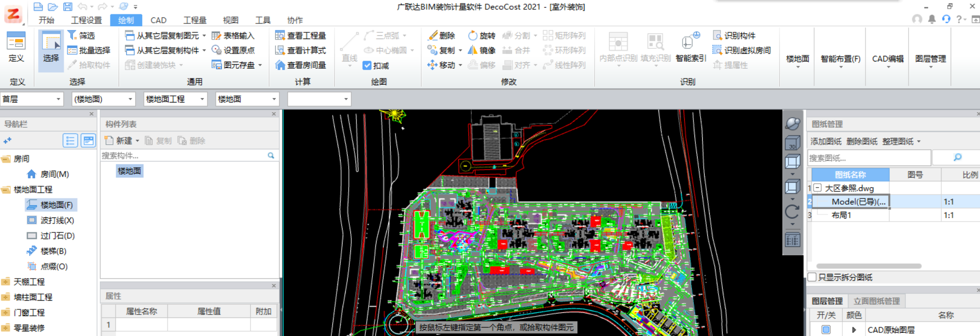This screenshot has width=980, height=336.
Task: Click the 楼地面 ribbon button
Action: pyautogui.click(x=798, y=58)
